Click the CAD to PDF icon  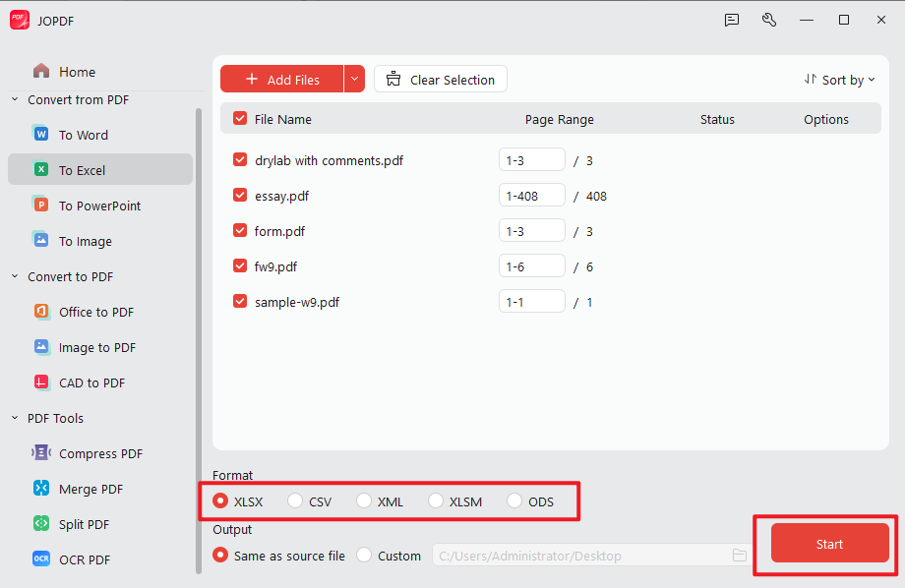pyautogui.click(x=41, y=382)
